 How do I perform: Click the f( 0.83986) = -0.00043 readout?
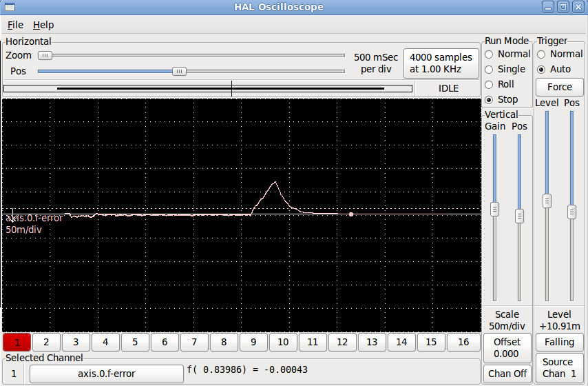247,370
